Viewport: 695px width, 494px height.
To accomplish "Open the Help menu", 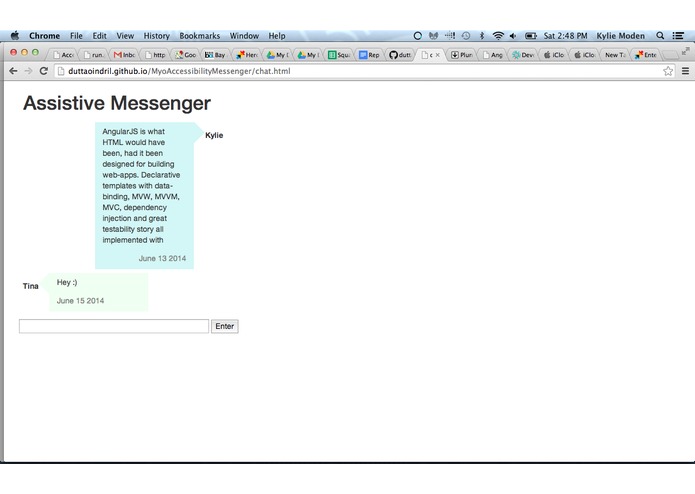I will [x=277, y=36].
